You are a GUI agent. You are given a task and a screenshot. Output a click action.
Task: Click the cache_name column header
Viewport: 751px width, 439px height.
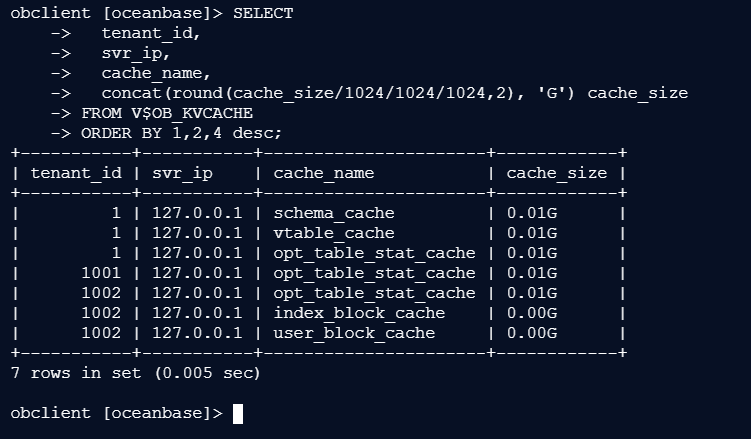point(324,173)
